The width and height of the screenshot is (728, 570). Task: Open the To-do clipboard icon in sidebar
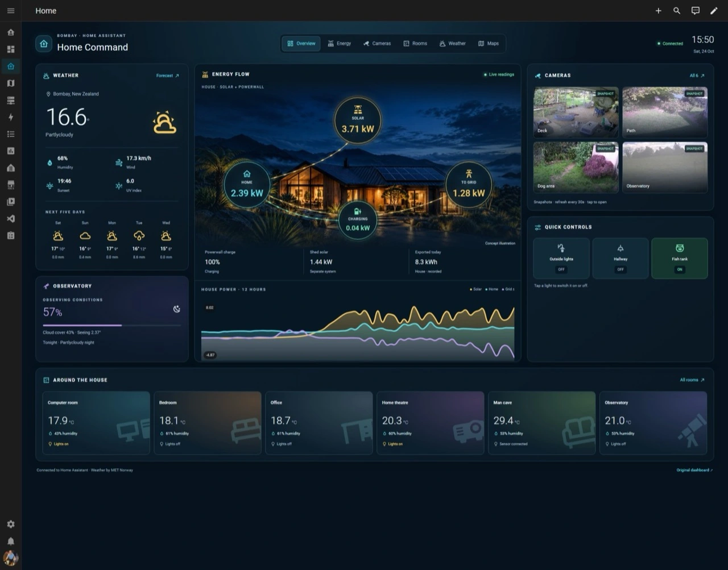click(11, 235)
